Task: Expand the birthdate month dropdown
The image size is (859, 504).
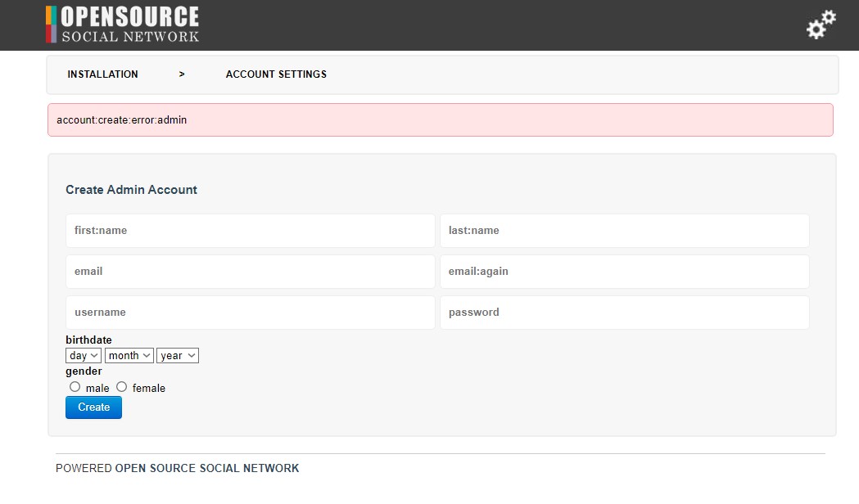Action: [x=129, y=356]
